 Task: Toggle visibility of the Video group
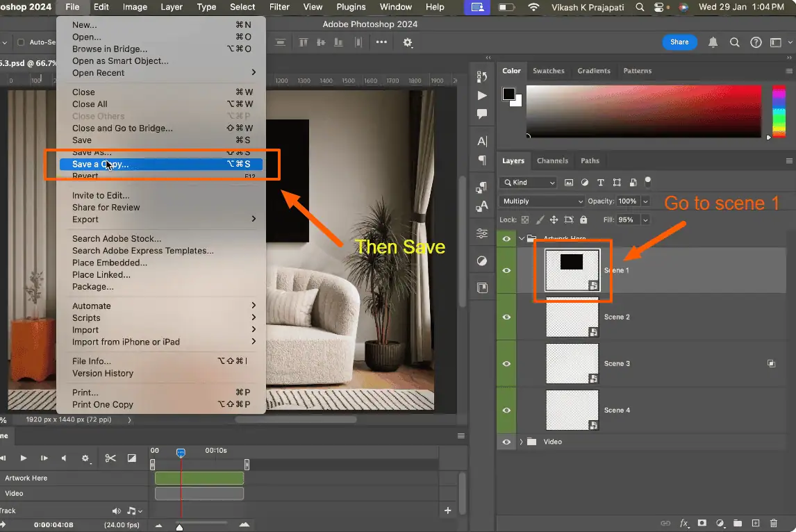coord(506,442)
